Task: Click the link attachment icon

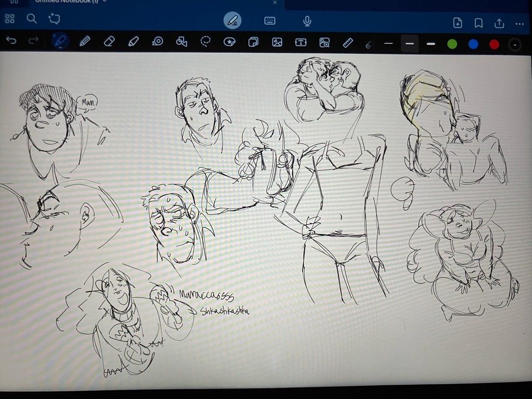Action: pyautogui.click(x=368, y=45)
